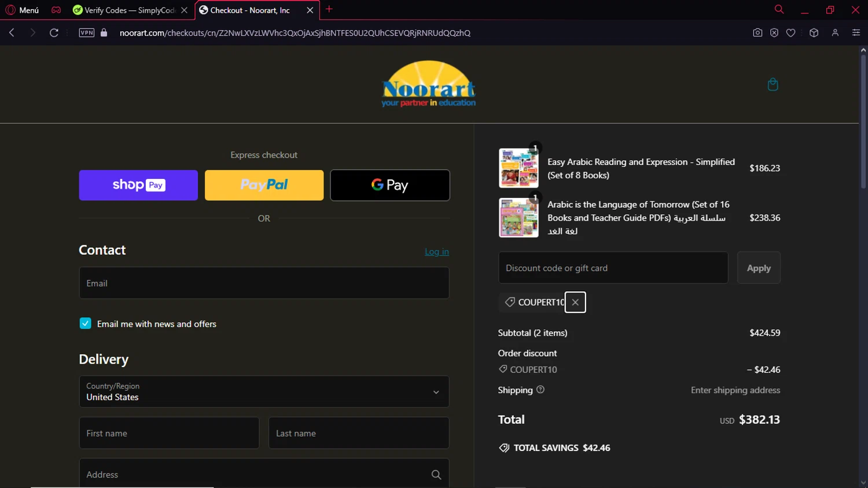Click the – $42.46 discount amount
Screen dimensions: 868x488
763,370
